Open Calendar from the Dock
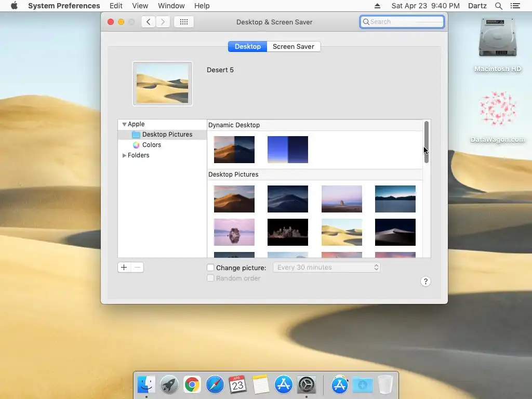The image size is (532, 399). click(x=237, y=384)
